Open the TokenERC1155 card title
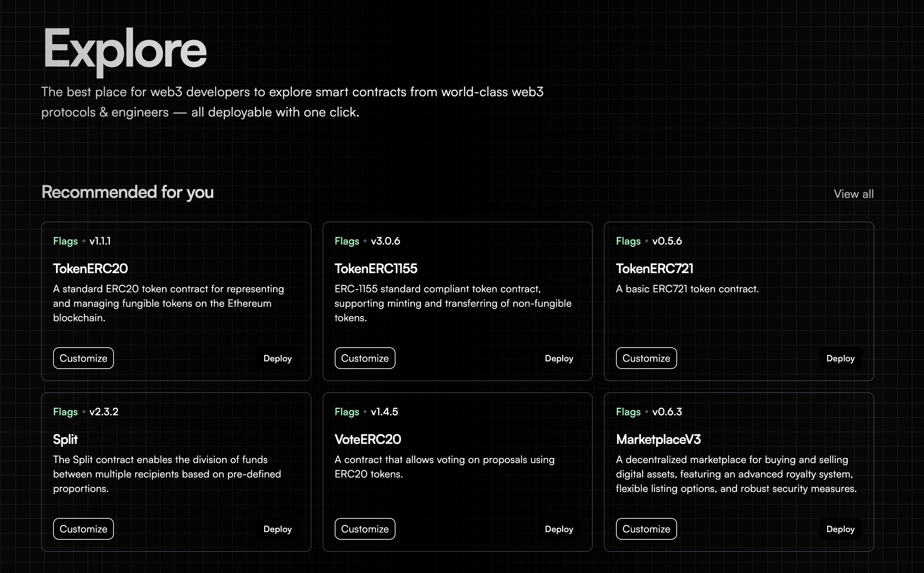 (x=376, y=269)
